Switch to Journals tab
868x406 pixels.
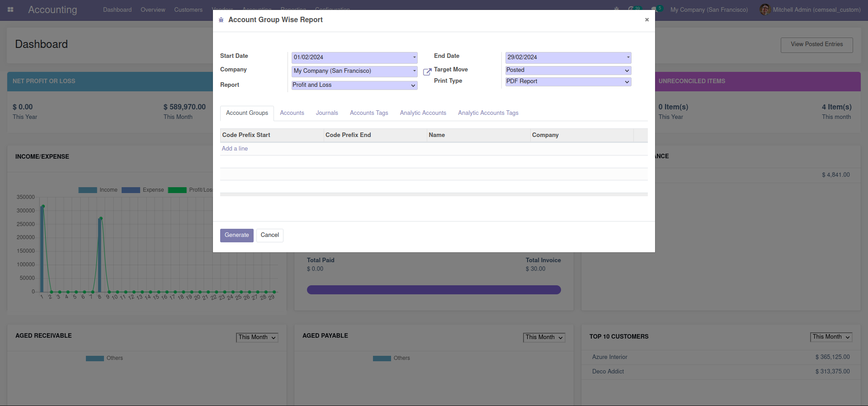[x=327, y=113]
